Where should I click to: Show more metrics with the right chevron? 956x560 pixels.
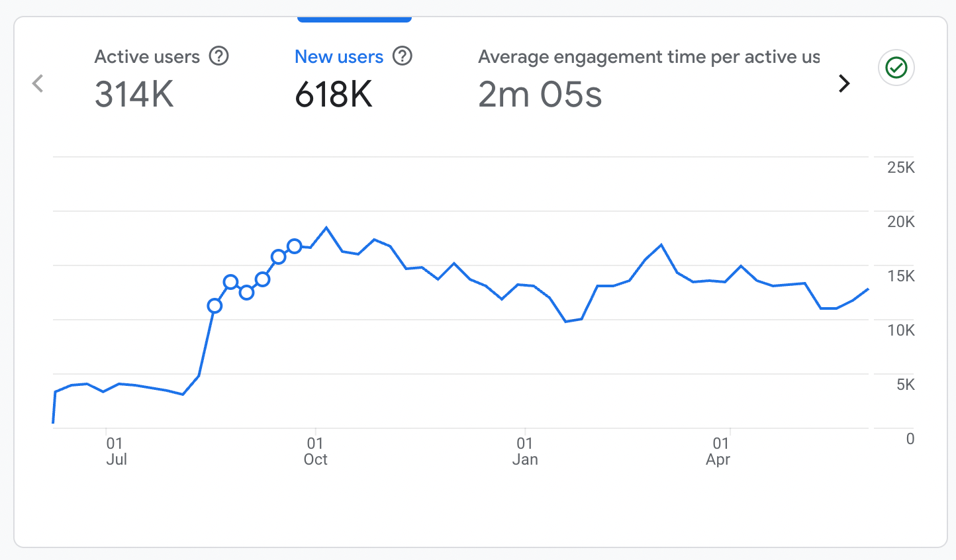843,83
